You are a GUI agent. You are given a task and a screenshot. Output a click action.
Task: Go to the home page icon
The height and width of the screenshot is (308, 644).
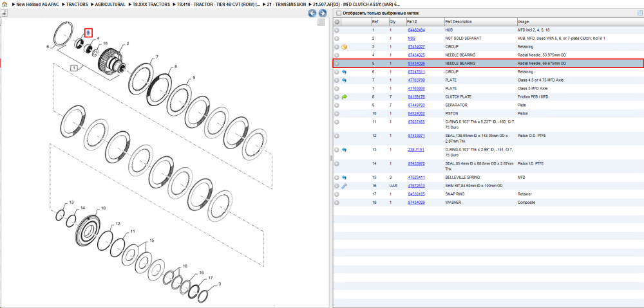(x=5, y=4)
